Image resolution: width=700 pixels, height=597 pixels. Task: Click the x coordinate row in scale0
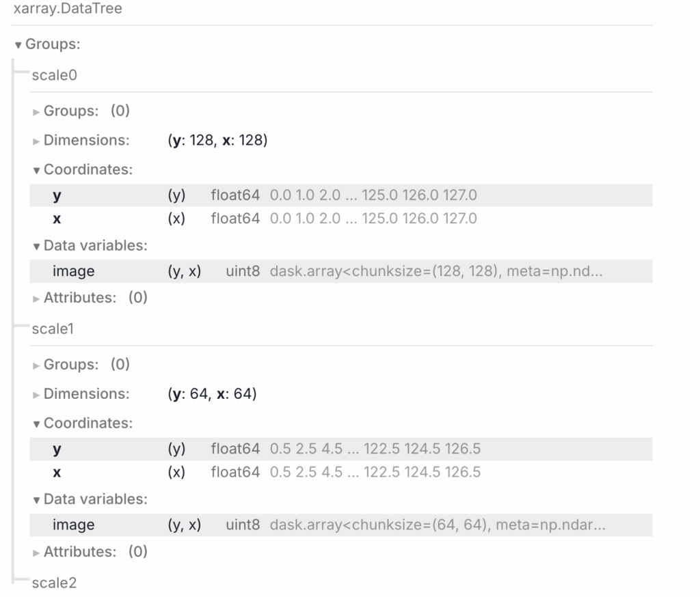click(57, 219)
